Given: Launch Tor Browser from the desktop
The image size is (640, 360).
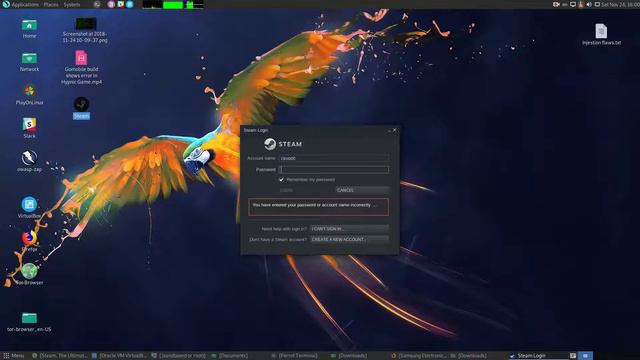Looking at the screenshot, I should [x=29, y=274].
